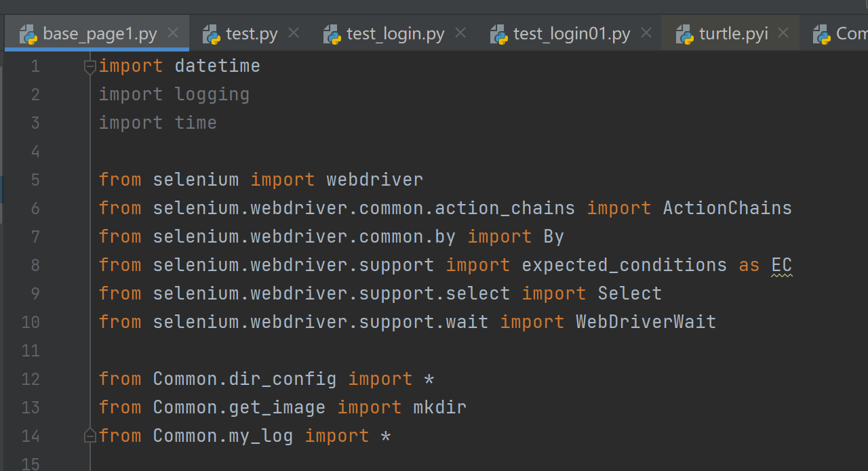Close the test.py editor tab
This screenshot has width=868, height=471.
294,33
